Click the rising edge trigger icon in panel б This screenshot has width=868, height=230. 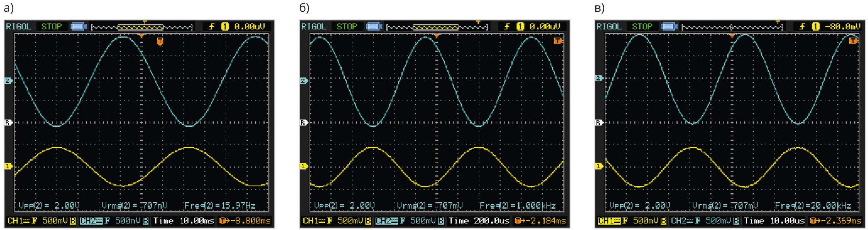pyautogui.click(x=507, y=27)
